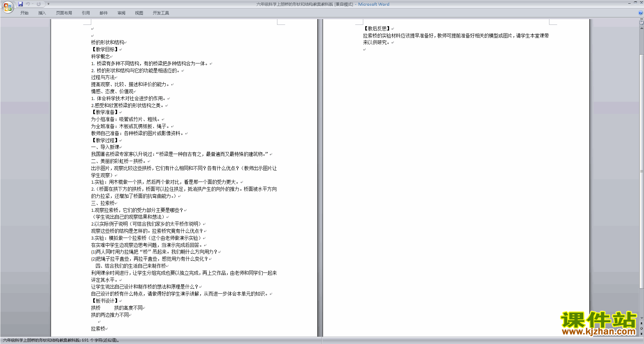Screen dimensions: 644x344
Task: Click the line 一、导入新课
Action: [105, 147]
